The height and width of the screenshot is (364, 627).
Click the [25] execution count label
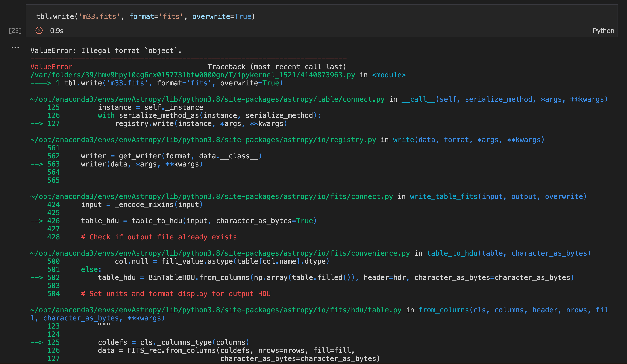pyautogui.click(x=15, y=31)
